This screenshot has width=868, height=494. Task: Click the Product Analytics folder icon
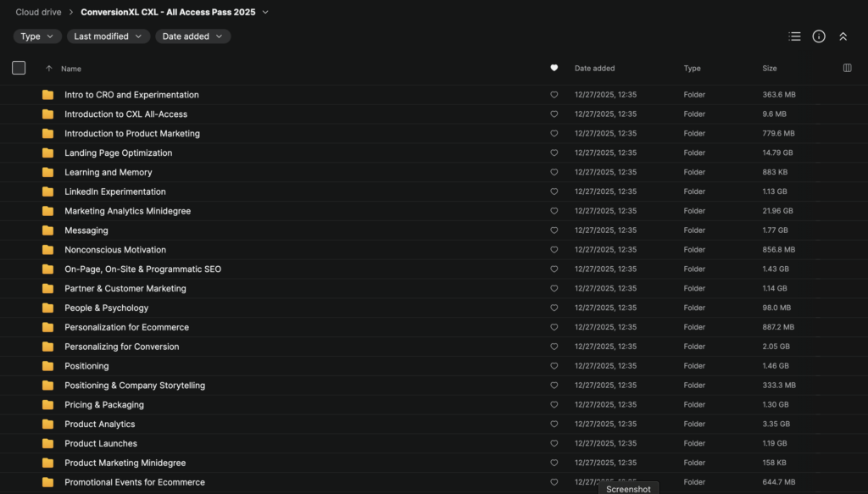pyautogui.click(x=47, y=425)
